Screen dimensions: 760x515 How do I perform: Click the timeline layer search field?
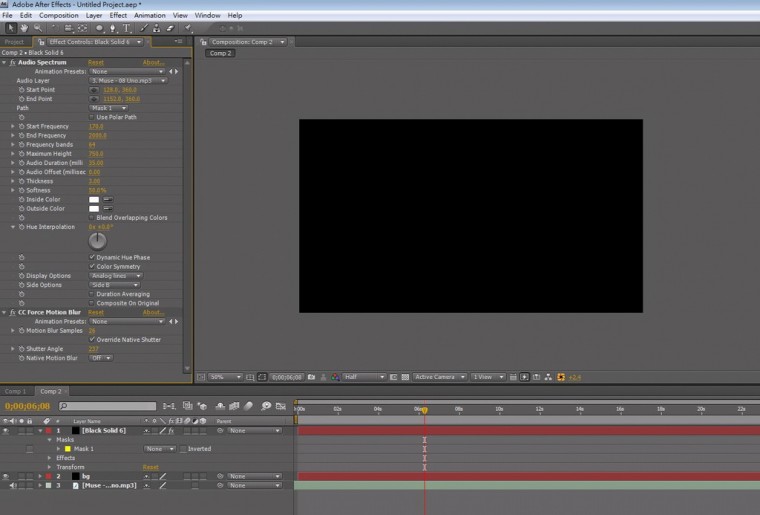click(x=108, y=406)
